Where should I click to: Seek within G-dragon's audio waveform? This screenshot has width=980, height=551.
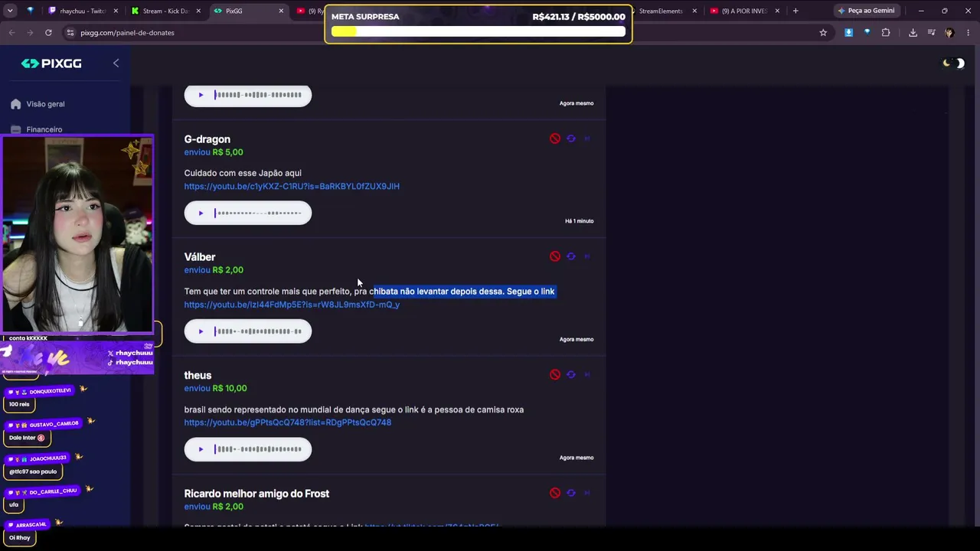(x=258, y=213)
